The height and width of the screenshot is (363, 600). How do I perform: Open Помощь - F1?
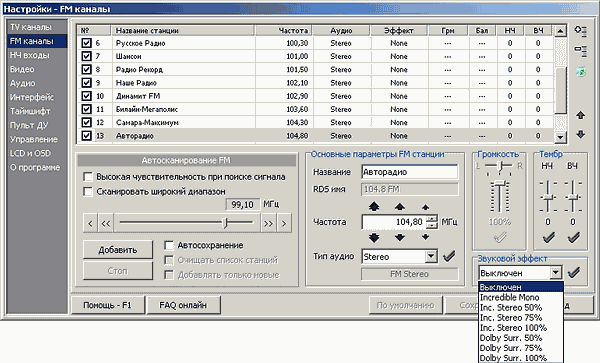[x=107, y=305]
